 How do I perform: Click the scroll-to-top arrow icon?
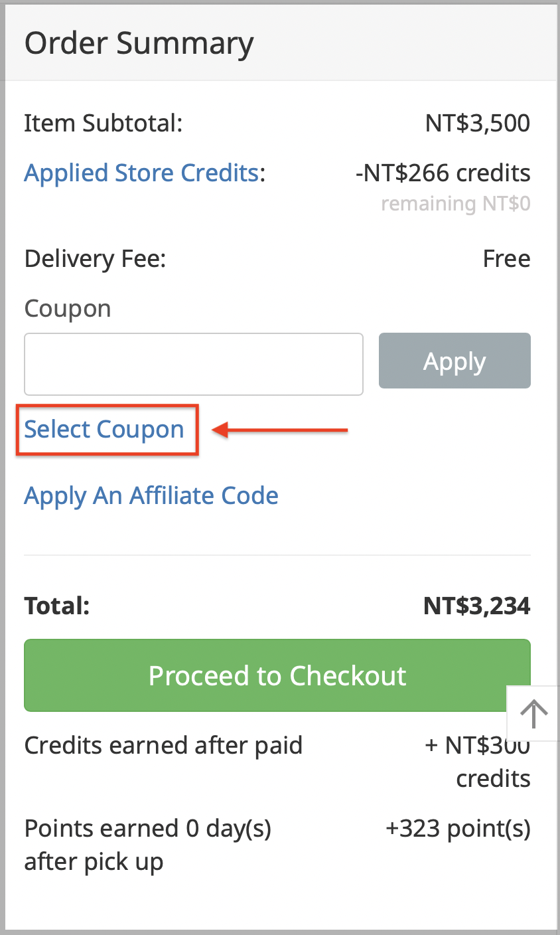point(533,713)
